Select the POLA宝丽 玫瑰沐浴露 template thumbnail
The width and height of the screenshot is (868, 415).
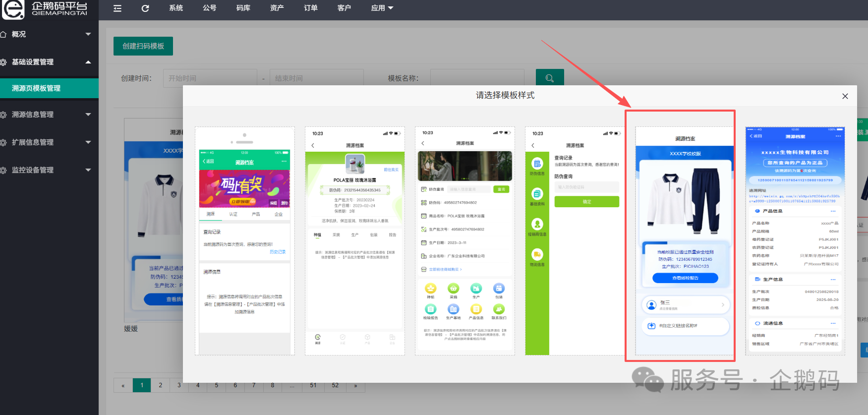click(x=355, y=241)
